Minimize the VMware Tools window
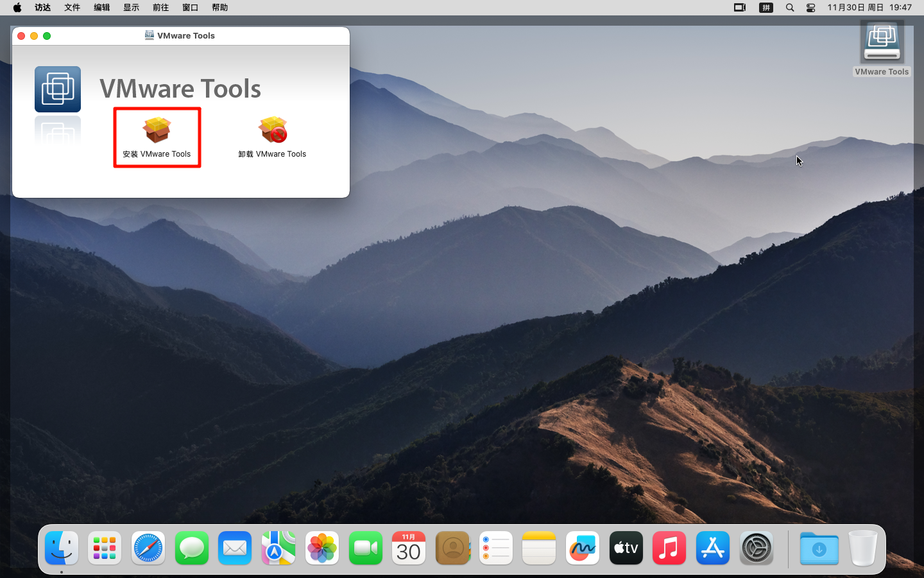This screenshot has width=924, height=578. [x=34, y=36]
